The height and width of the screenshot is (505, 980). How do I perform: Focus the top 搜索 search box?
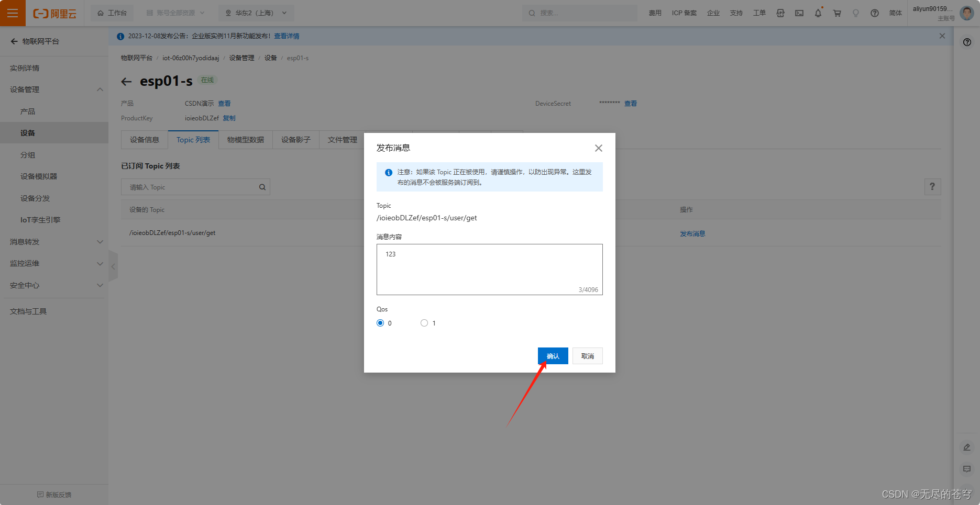[580, 13]
